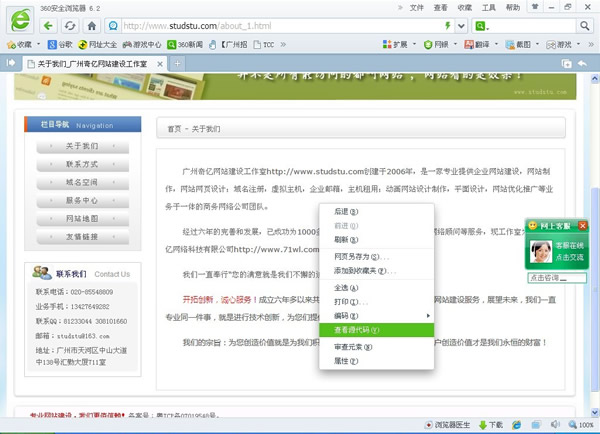Image resolution: width=600 pixels, height=434 pixels.
Task: Open a new tab with plus button
Action: 179,63
